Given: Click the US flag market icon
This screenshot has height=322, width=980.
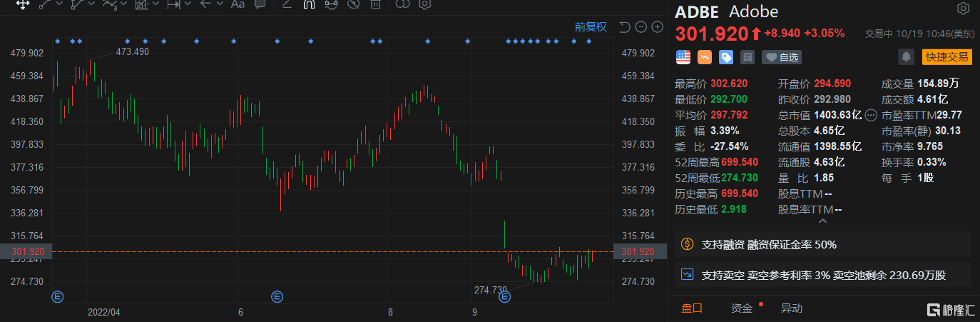Looking at the screenshot, I should (683, 57).
